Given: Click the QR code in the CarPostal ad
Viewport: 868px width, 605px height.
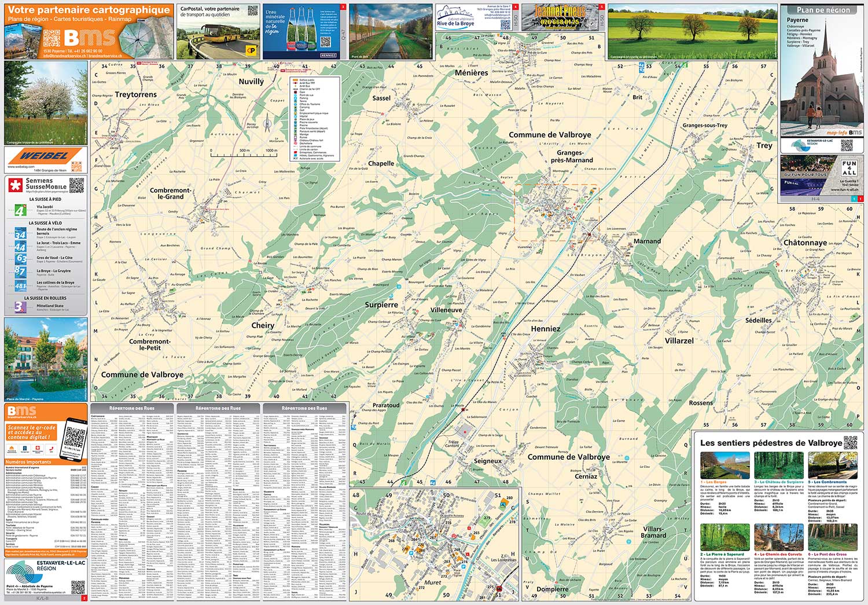Looking at the screenshot, I should click(253, 11).
